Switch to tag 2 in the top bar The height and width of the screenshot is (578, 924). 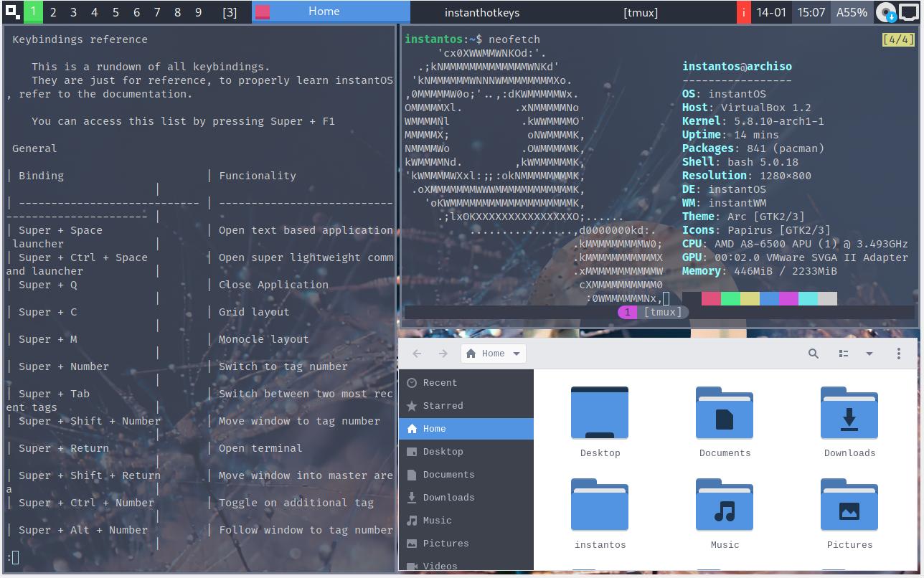point(53,12)
